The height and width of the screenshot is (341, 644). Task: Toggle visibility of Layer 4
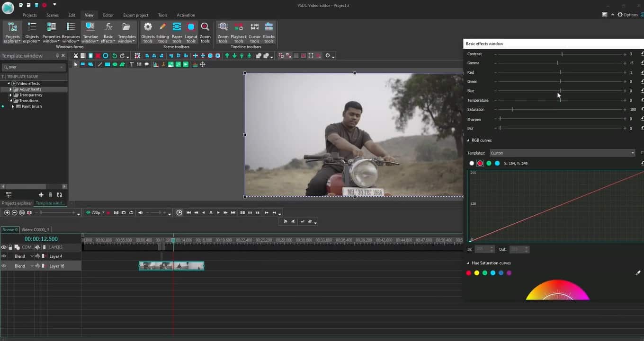pos(4,256)
